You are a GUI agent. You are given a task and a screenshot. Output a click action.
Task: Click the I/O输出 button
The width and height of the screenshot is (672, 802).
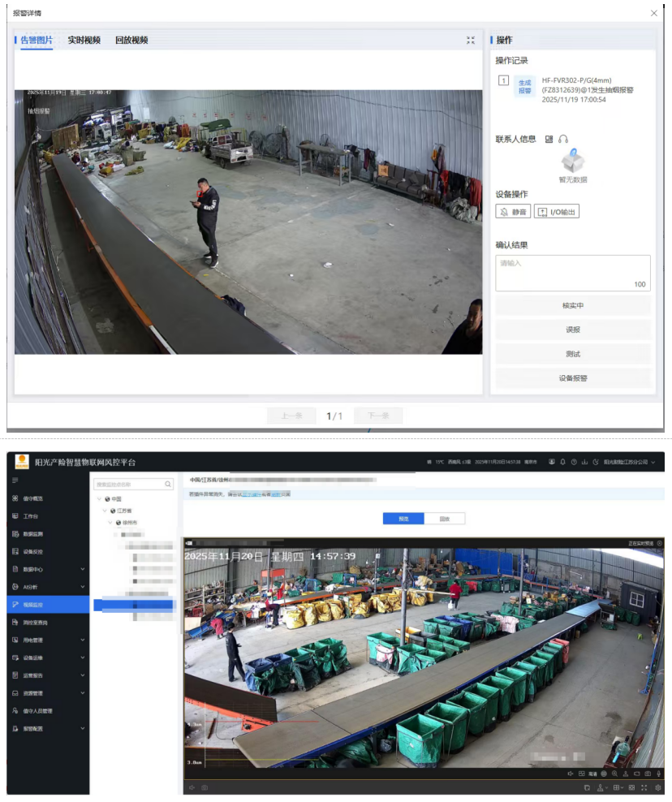coord(556,212)
